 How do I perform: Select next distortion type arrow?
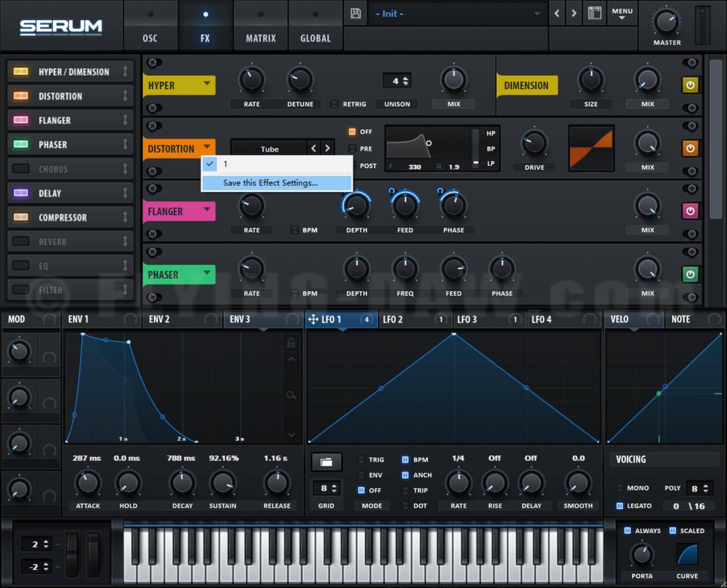tap(327, 149)
